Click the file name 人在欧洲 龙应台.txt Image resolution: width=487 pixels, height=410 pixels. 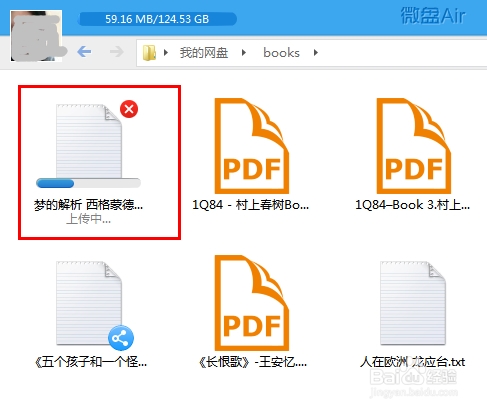pos(413,362)
